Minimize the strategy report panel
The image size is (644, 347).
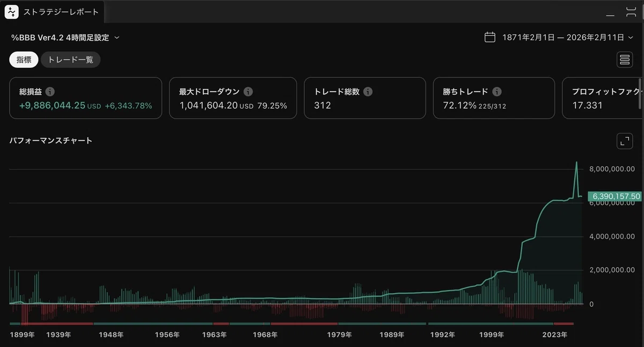coord(611,12)
